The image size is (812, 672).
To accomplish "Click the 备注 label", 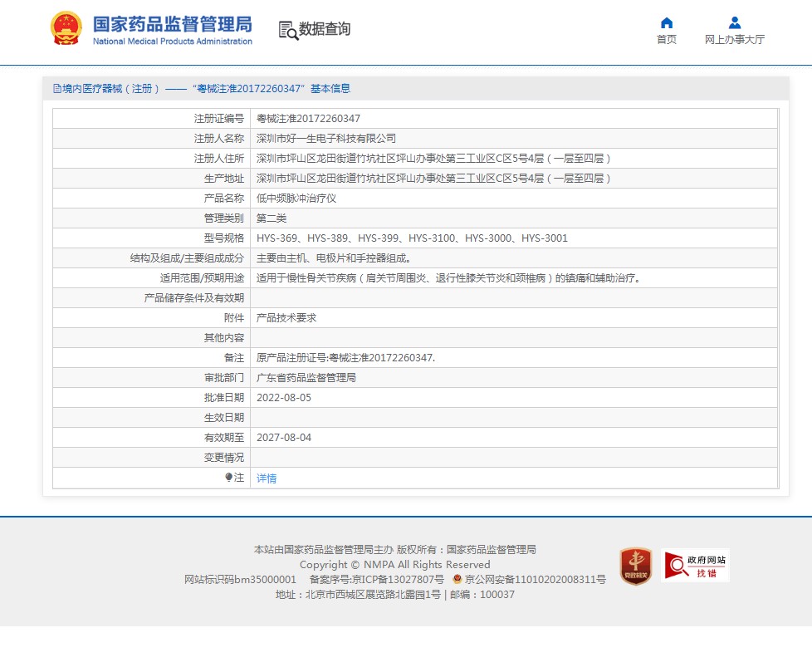I will (x=233, y=358).
